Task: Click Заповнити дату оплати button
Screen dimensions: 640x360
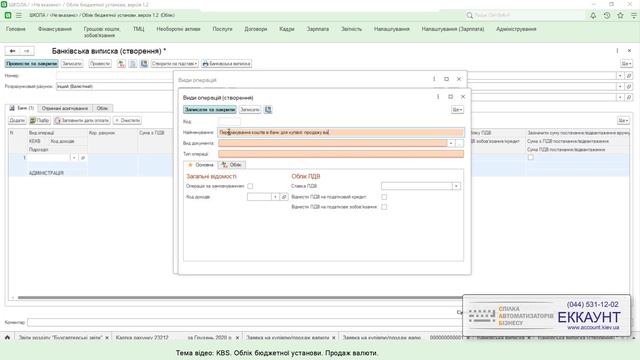Action: pos(82,120)
